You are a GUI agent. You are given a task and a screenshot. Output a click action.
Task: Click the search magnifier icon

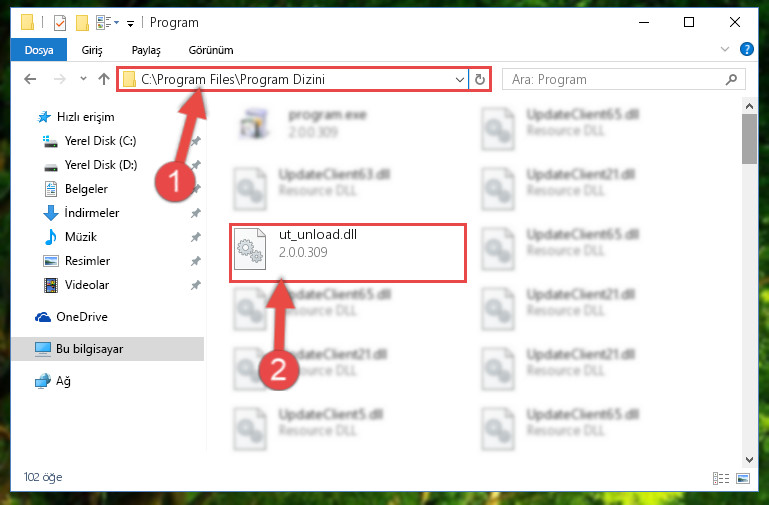(731, 79)
